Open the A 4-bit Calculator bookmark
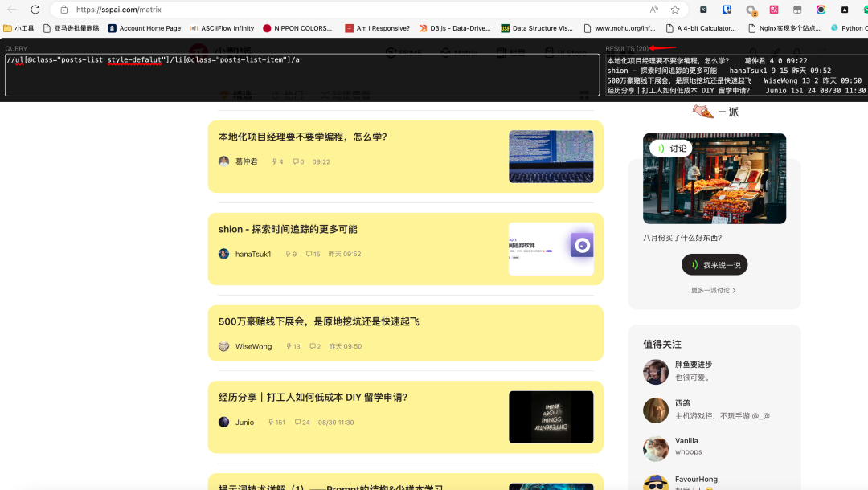 pyautogui.click(x=702, y=28)
